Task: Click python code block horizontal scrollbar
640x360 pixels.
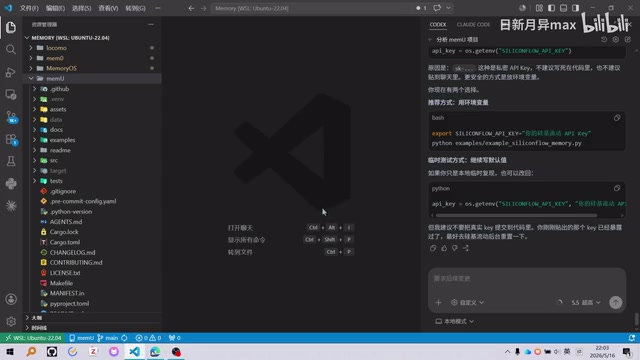Action: point(516,215)
